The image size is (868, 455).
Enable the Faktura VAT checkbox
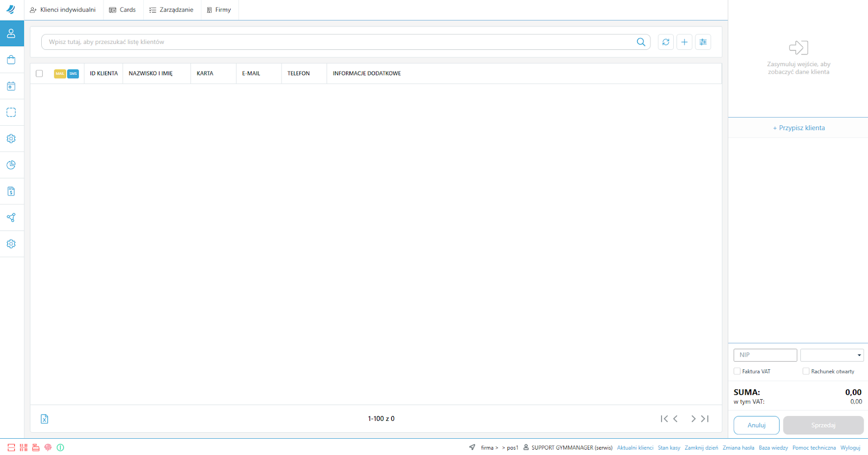point(737,371)
